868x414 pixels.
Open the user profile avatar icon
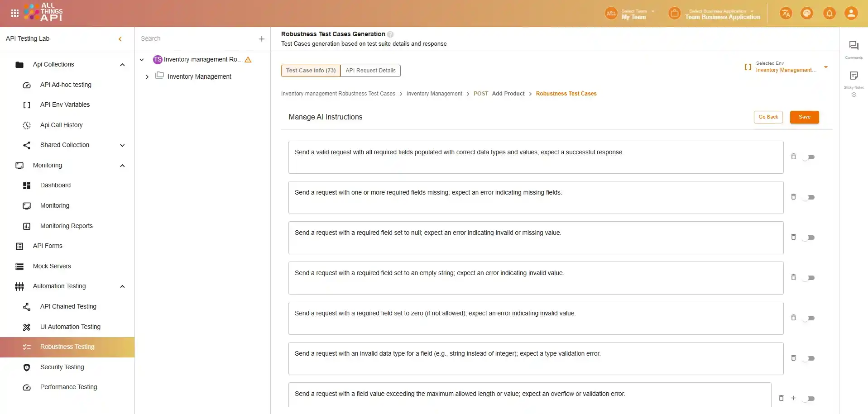click(x=851, y=13)
